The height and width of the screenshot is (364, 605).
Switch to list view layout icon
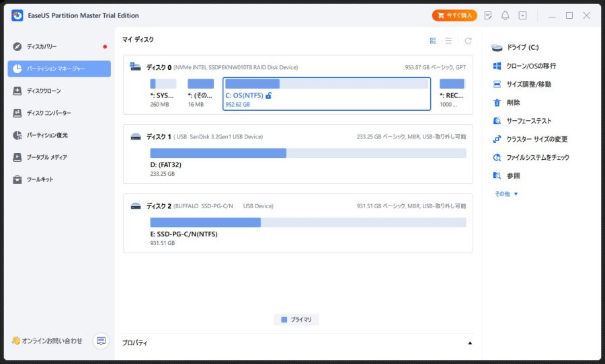[448, 41]
